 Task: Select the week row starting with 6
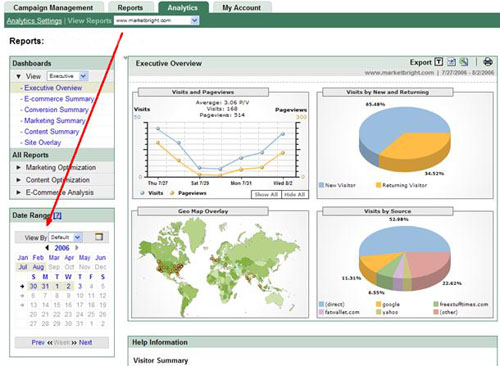tap(22, 295)
